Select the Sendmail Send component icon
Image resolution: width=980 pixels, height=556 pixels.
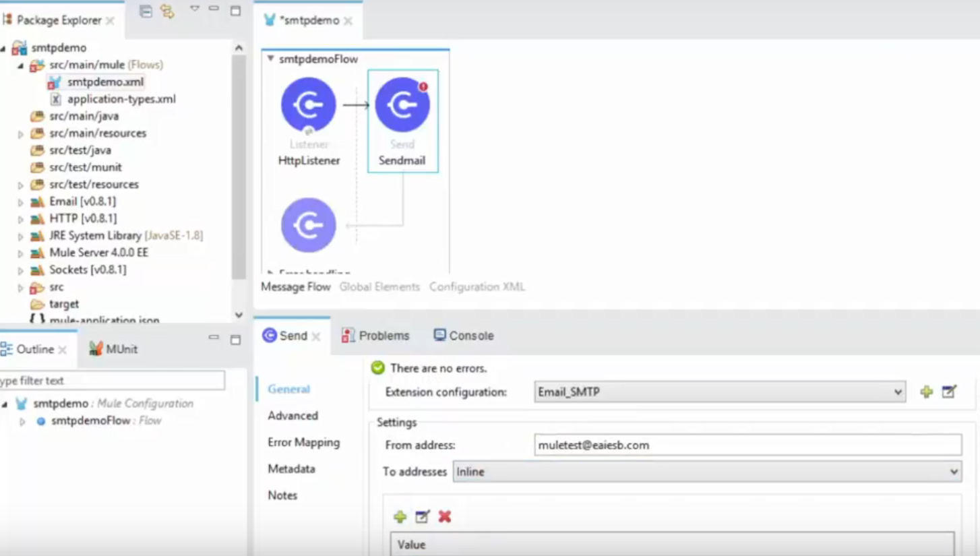point(402,104)
